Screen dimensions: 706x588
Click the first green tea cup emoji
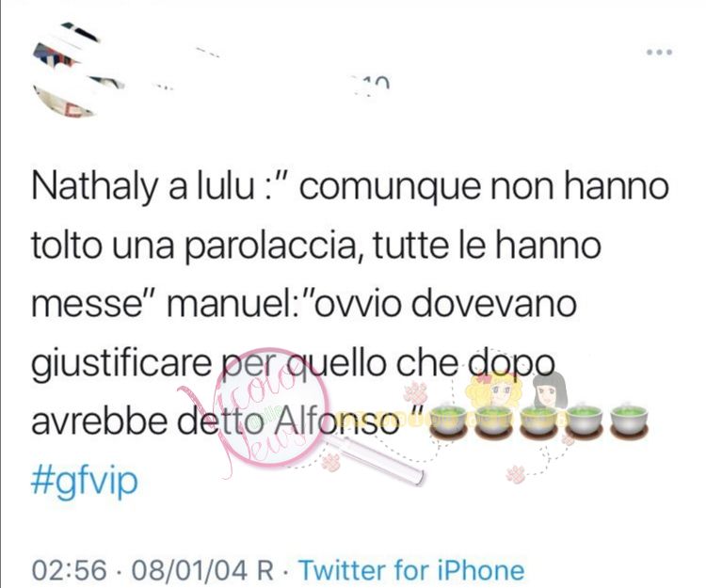(x=447, y=421)
